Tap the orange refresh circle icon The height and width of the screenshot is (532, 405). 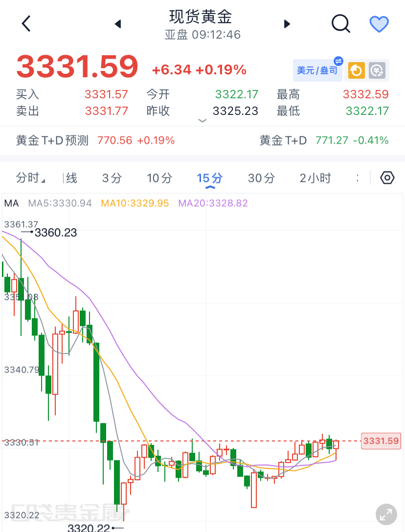click(356, 70)
